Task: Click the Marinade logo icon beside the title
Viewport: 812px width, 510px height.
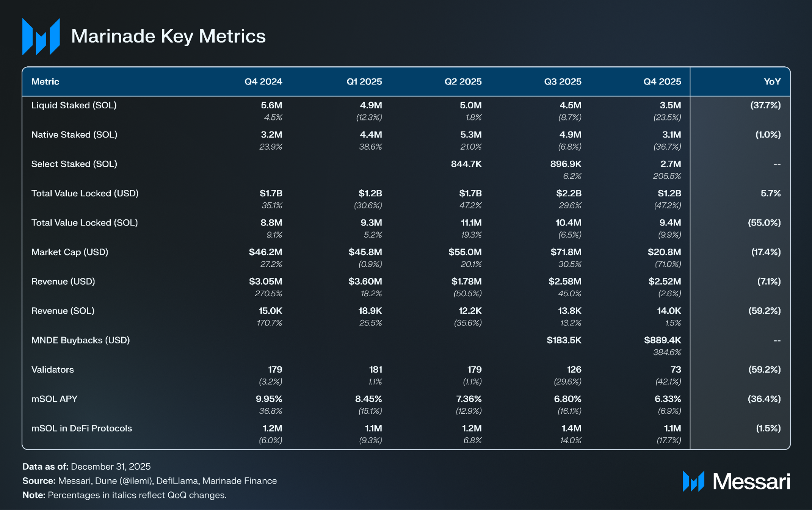Action: coord(41,36)
